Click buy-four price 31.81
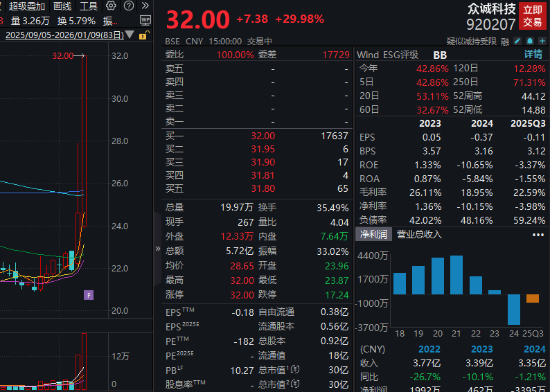 (263, 175)
